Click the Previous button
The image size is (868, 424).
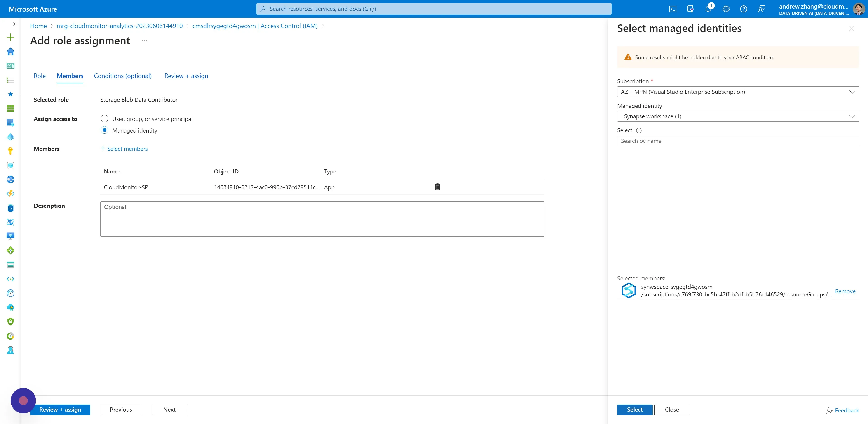121,410
